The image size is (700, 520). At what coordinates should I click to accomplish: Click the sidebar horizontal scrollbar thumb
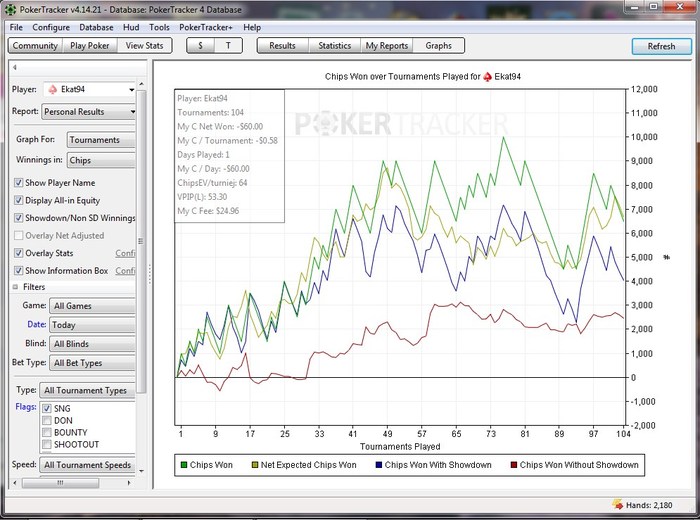coord(60,483)
